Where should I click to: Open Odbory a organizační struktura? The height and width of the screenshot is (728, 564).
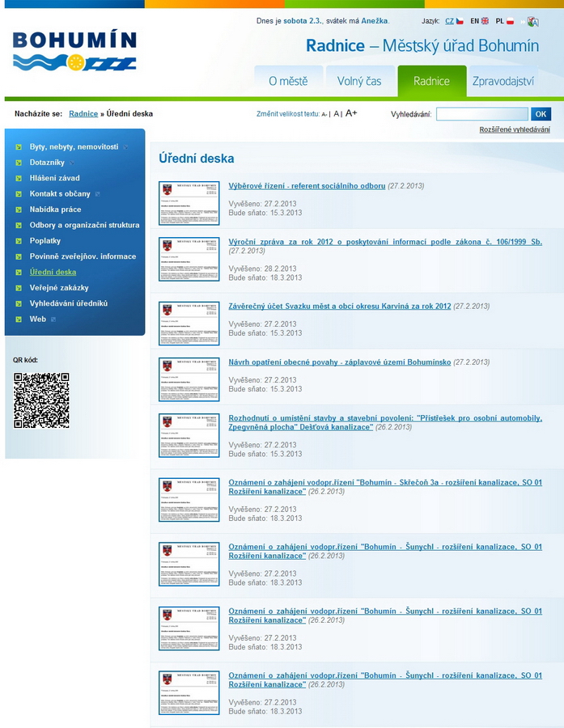84,225
